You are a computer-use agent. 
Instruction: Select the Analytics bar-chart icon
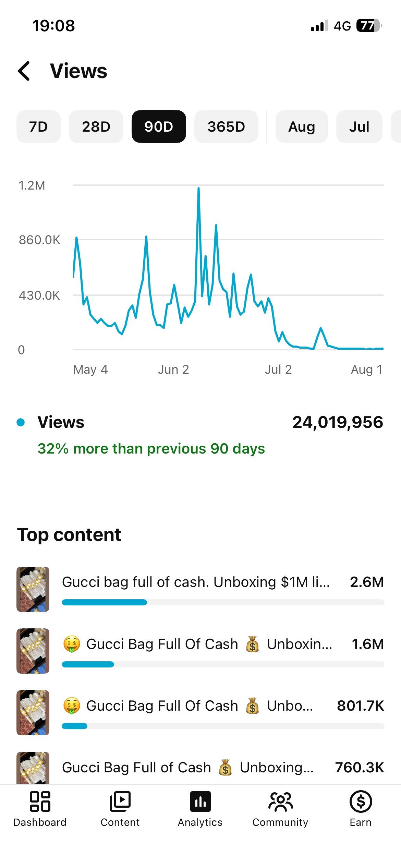200,801
